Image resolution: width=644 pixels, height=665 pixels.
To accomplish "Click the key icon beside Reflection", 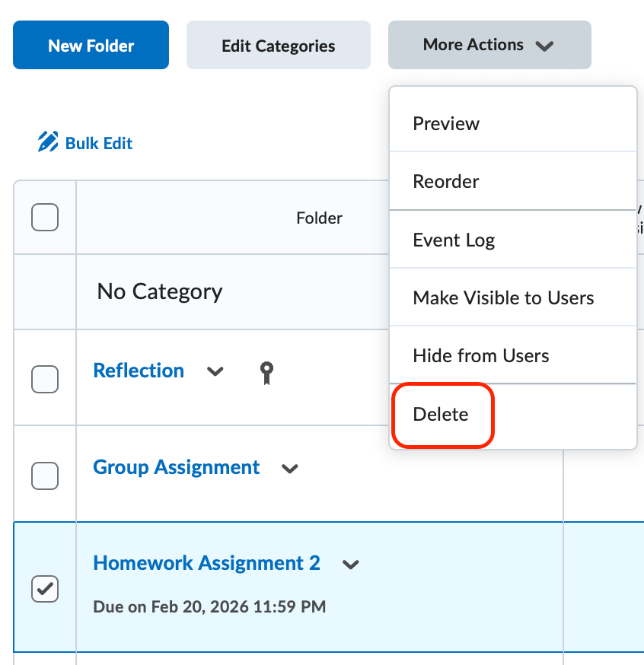I will pyautogui.click(x=266, y=372).
